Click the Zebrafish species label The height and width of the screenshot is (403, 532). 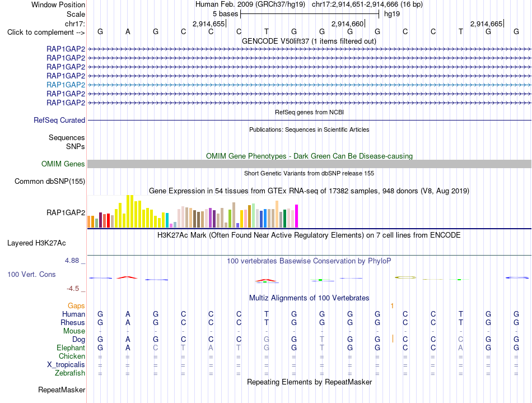coord(70,373)
